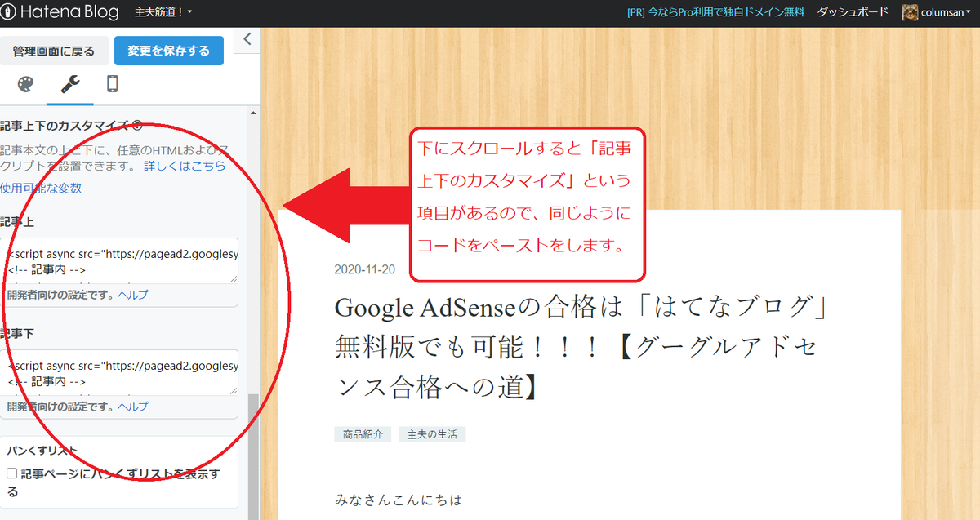Image resolution: width=980 pixels, height=520 pixels.
Task: Open the palette design tab
Action: (x=26, y=84)
